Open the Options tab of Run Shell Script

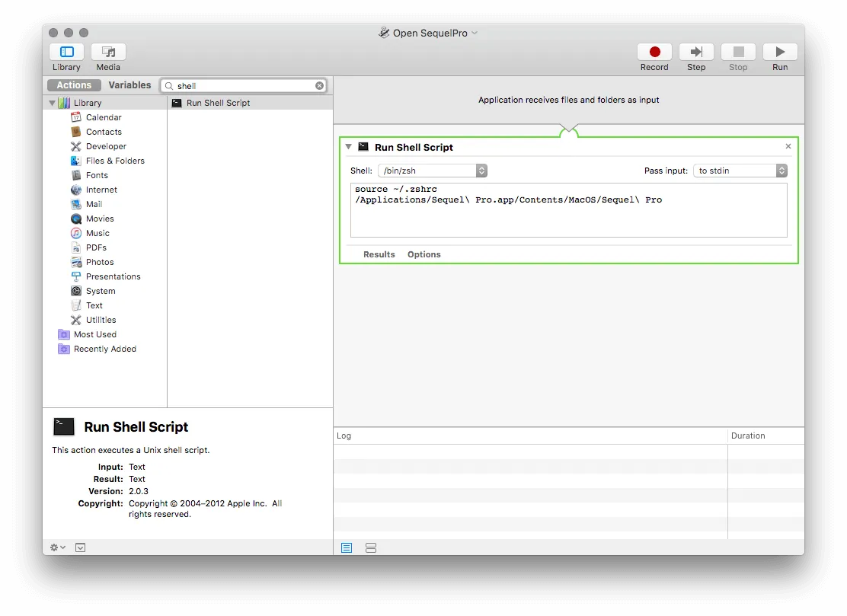423,254
